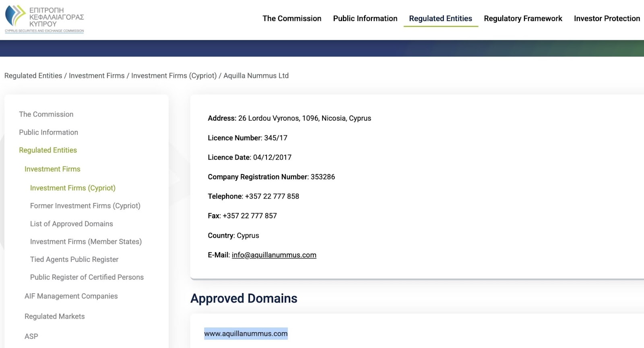Go to Investment Firms breadcrumb
Viewport: 644px width, 348px height.
pyautogui.click(x=97, y=76)
